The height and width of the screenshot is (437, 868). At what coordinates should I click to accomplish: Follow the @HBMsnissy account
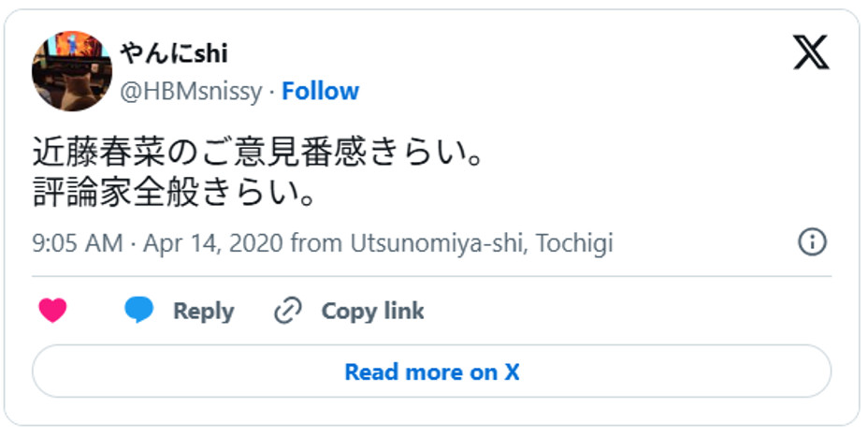pos(321,91)
